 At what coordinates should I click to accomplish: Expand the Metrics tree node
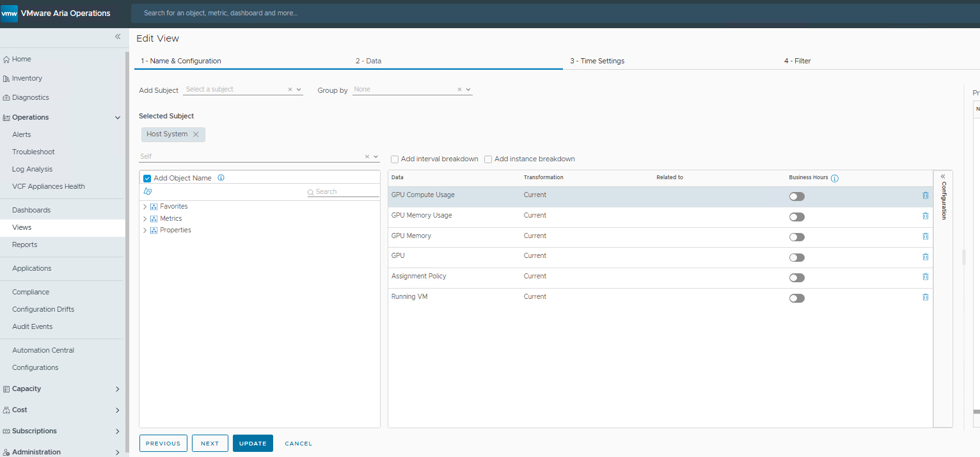[x=145, y=219]
